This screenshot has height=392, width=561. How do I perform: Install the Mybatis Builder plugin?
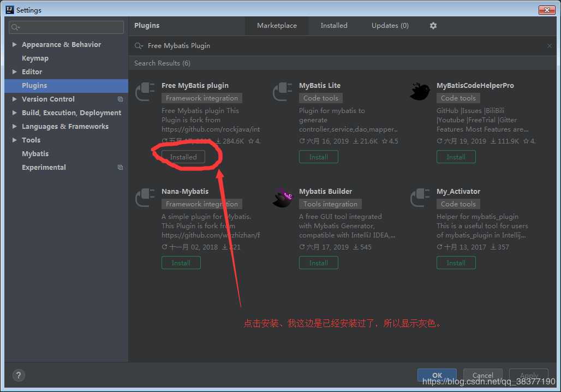318,263
